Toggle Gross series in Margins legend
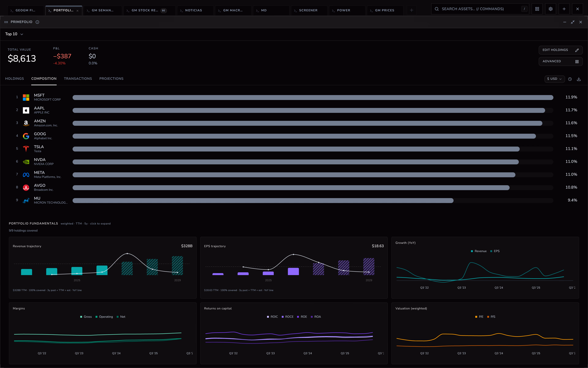 [x=86, y=317]
